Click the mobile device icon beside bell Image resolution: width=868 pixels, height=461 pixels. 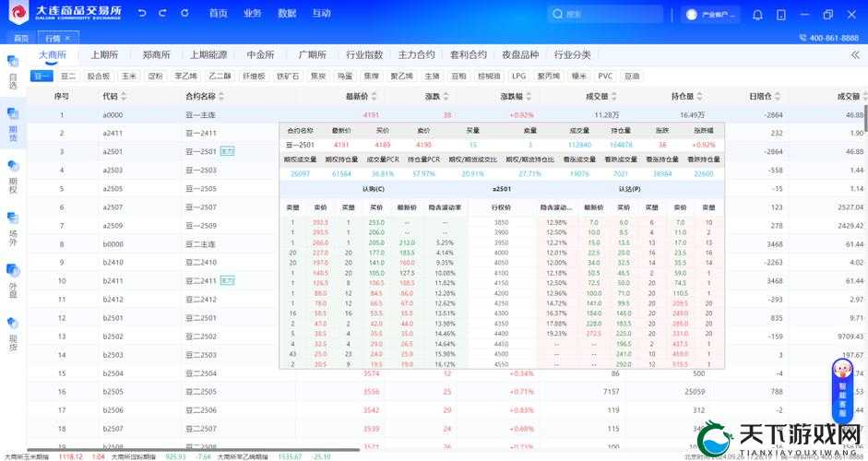(x=781, y=15)
